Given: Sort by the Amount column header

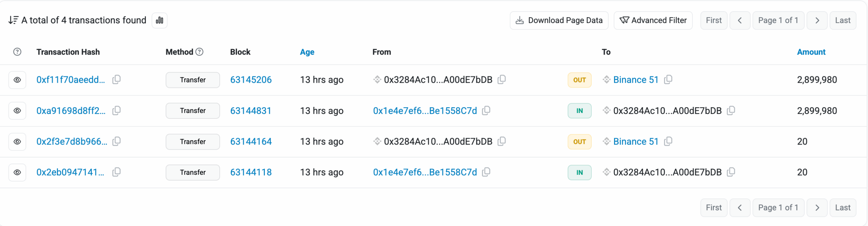Looking at the screenshot, I should [x=811, y=52].
